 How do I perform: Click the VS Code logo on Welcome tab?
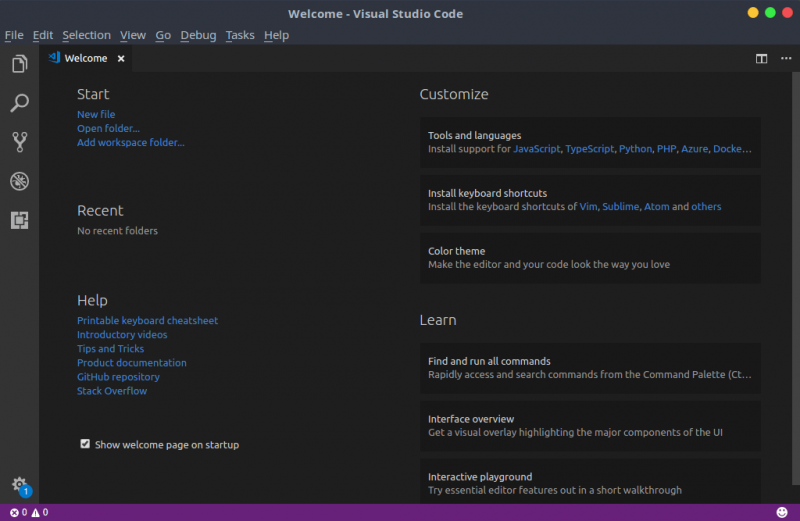[54, 58]
